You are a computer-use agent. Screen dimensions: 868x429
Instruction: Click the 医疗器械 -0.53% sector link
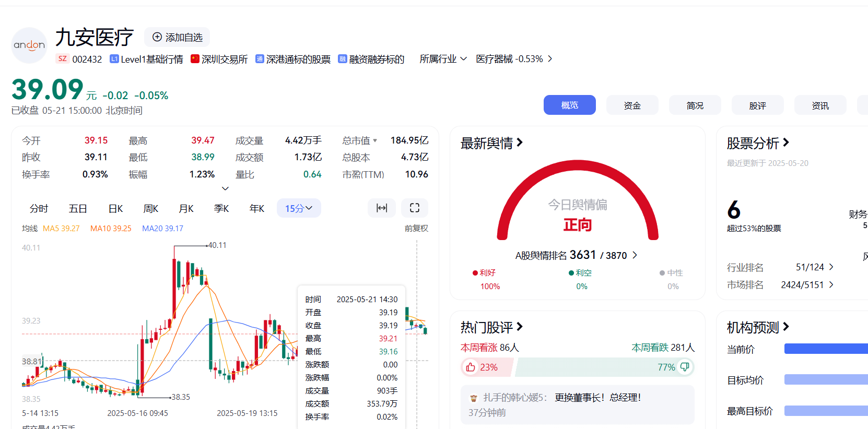tap(509, 59)
